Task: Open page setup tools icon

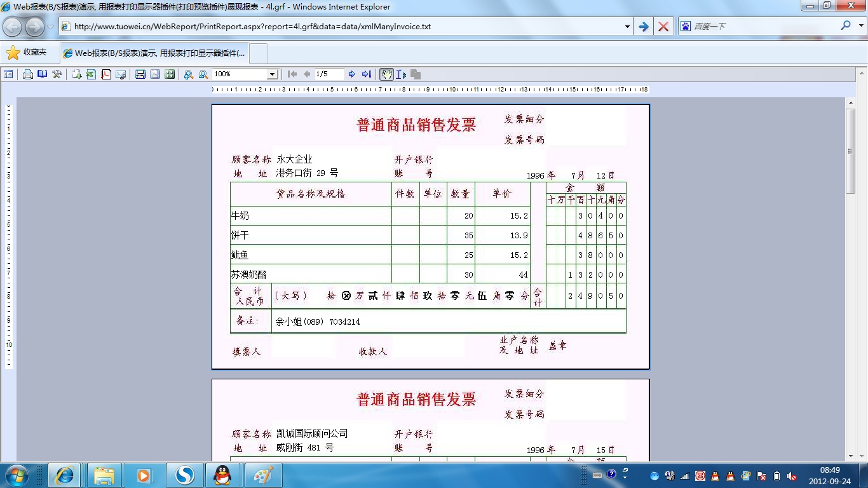Action: (57, 74)
